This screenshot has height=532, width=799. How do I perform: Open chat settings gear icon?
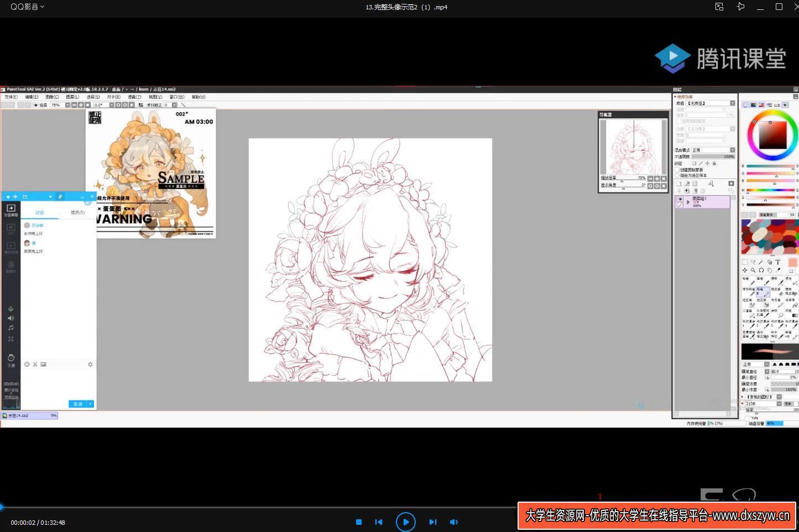click(90, 364)
